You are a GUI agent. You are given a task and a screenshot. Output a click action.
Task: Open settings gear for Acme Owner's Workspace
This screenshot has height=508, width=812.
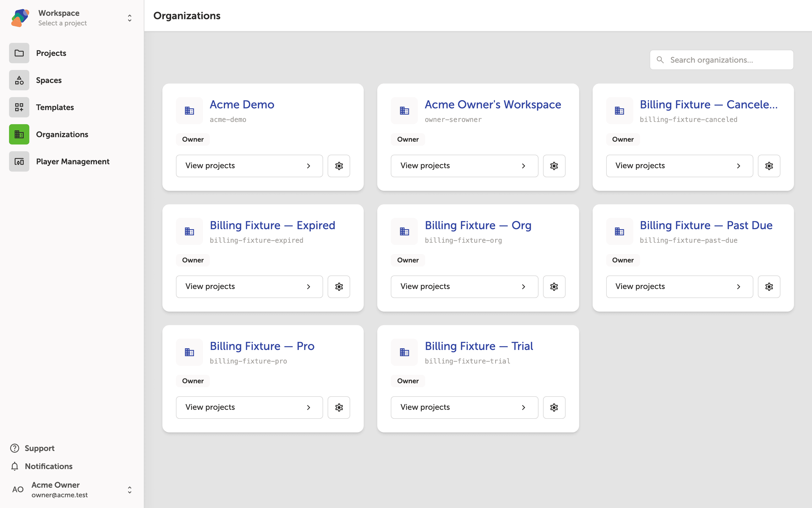click(x=554, y=166)
